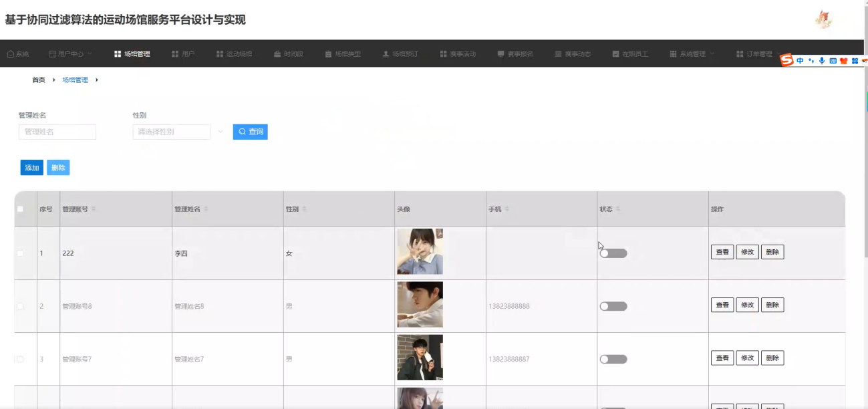Click 修改 for row 管理账号8
The image size is (868, 409).
point(748,305)
